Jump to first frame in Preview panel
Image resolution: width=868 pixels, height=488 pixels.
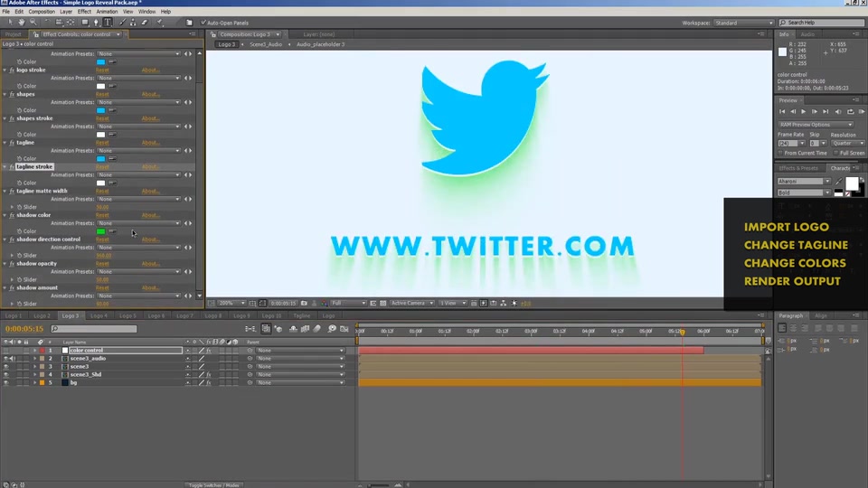coord(782,112)
